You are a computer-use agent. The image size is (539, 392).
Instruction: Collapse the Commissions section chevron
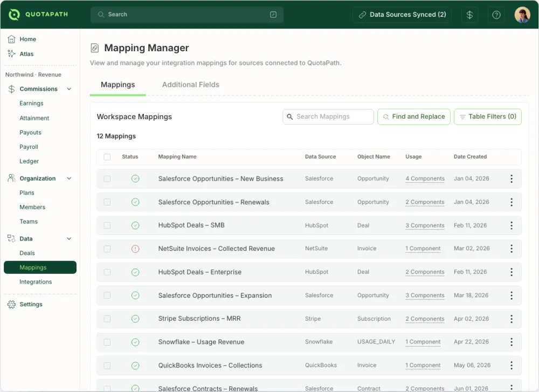click(x=69, y=89)
